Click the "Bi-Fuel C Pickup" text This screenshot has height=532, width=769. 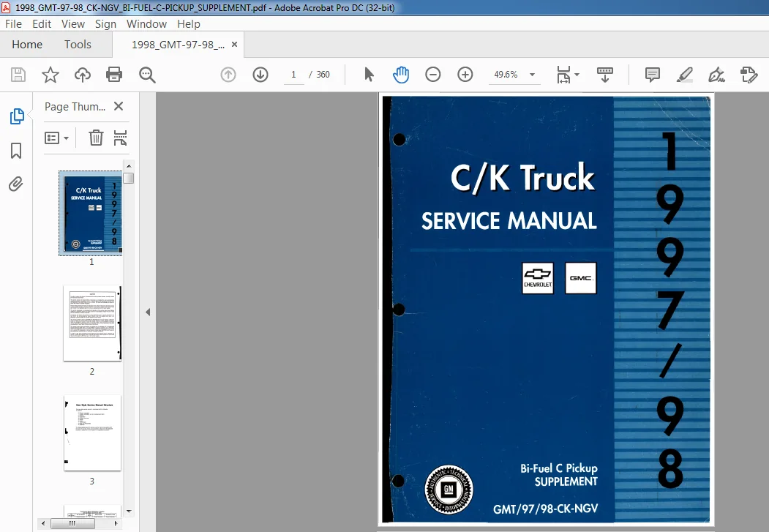point(558,468)
